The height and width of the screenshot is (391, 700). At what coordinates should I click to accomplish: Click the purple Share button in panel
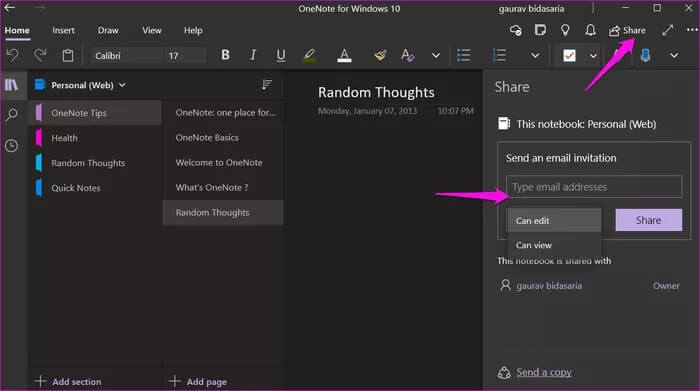click(649, 220)
